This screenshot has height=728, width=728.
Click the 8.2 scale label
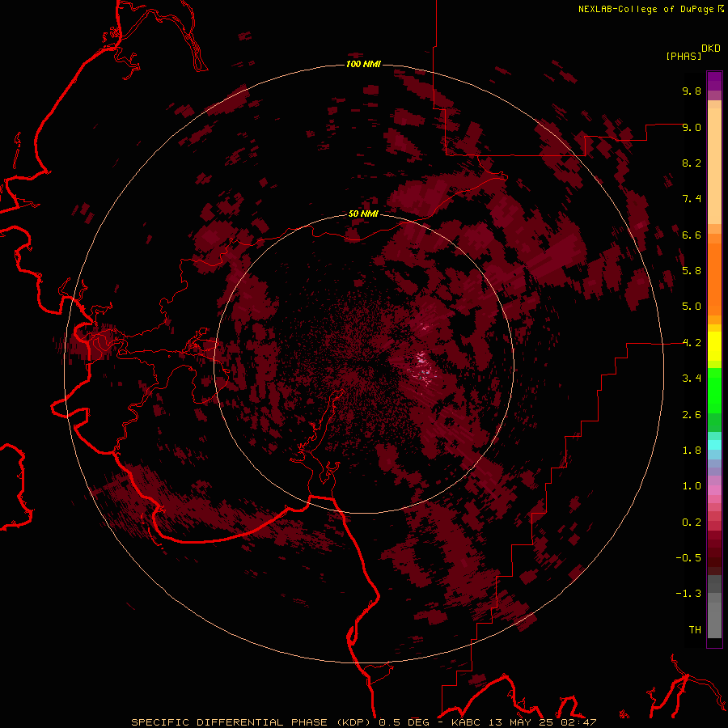pyautogui.click(x=692, y=163)
